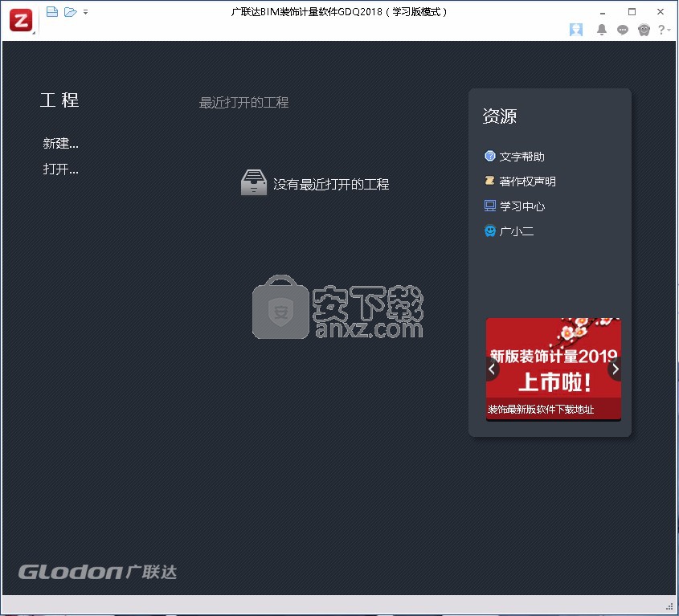Click the blue question icon beside 文字帮助
The image size is (679, 616).
click(x=489, y=156)
